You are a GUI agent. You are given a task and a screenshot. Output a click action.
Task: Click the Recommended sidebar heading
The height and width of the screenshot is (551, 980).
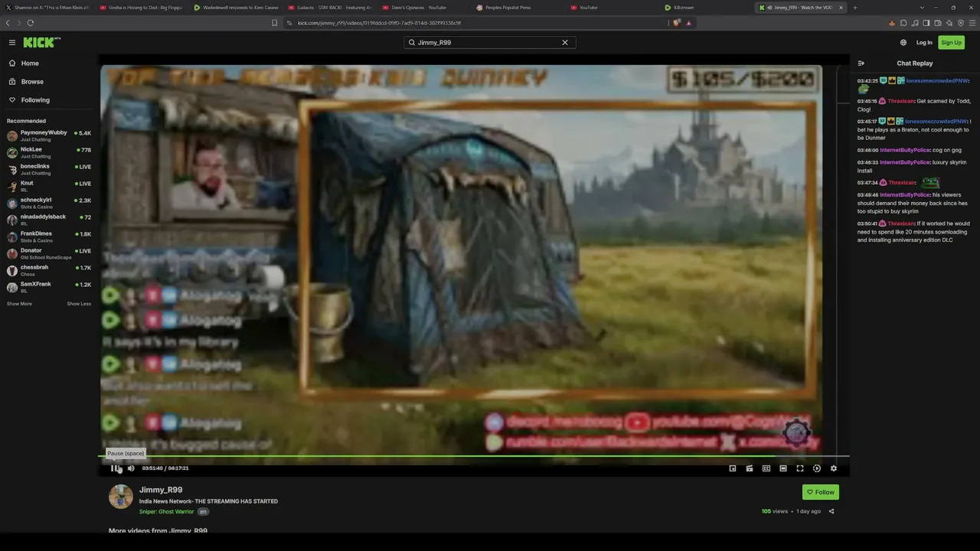[x=26, y=121]
